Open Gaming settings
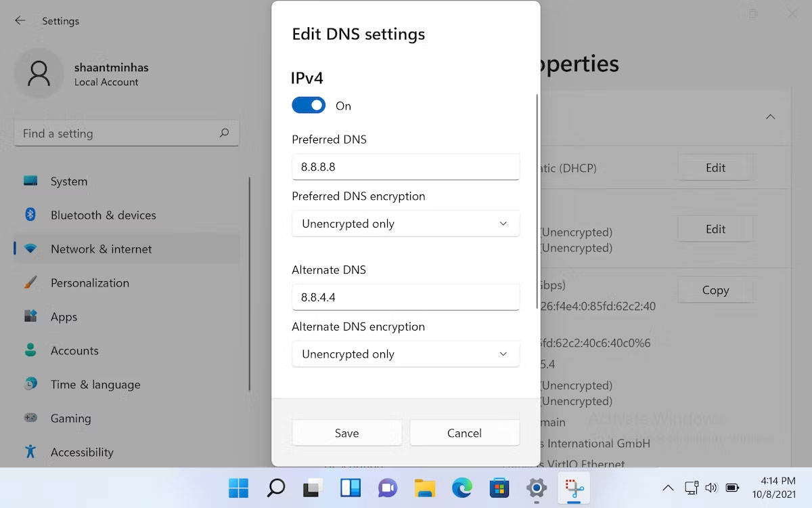Viewport: 812px width, 508px height. (x=71, y=418)
